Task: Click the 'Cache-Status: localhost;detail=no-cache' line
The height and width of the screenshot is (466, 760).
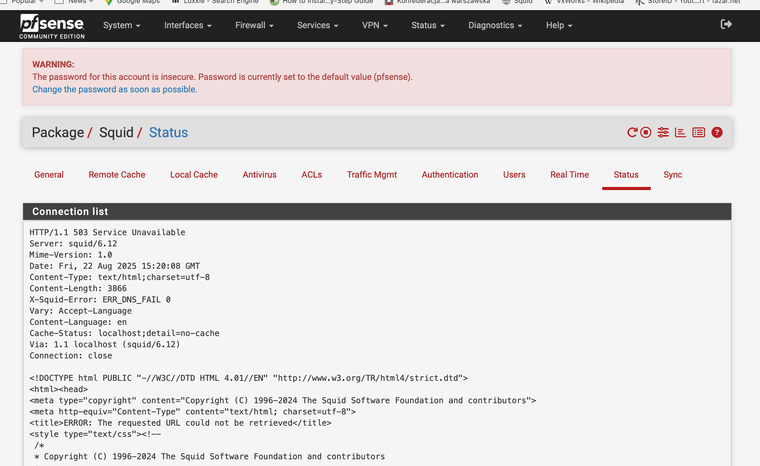Action: point(124,333)
